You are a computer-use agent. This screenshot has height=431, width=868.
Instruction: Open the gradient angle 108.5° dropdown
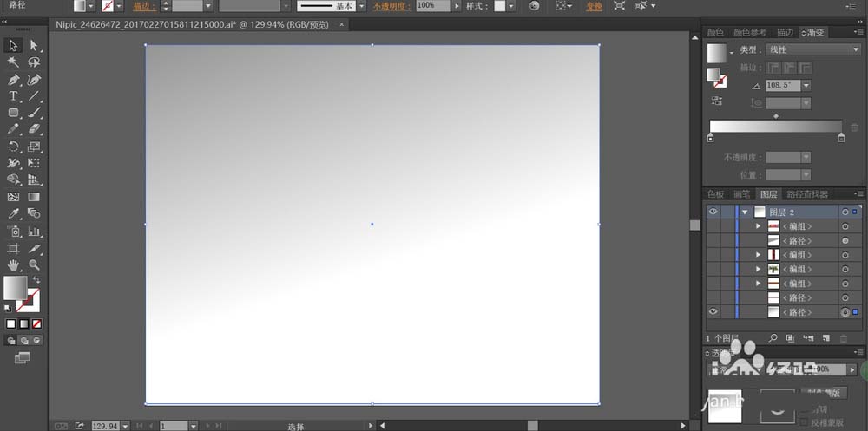(x=806, y=86)
